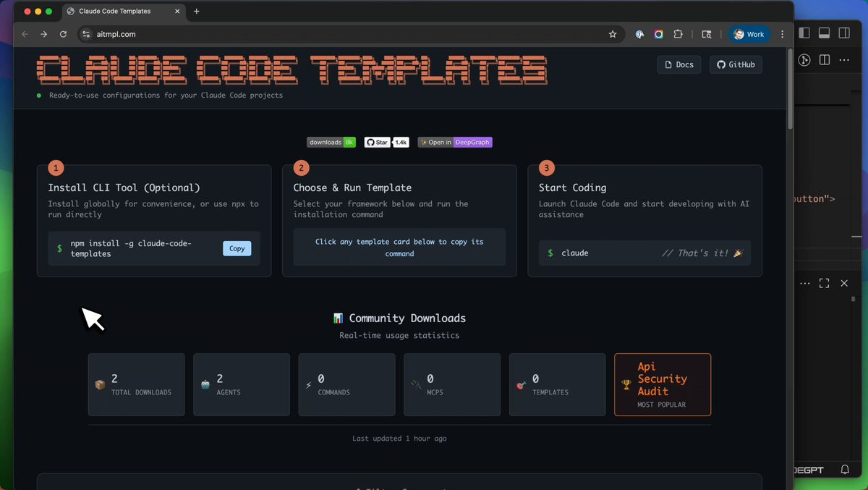Copy the npm install command
Image resolution: width=868 pixels, height=490 pixels.
tap(237, 248)
